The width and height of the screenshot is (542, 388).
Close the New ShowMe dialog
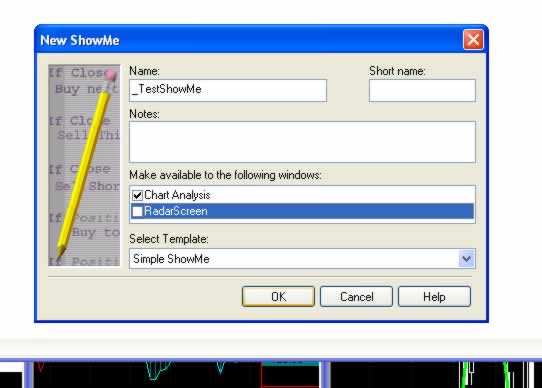pos(473,40)
